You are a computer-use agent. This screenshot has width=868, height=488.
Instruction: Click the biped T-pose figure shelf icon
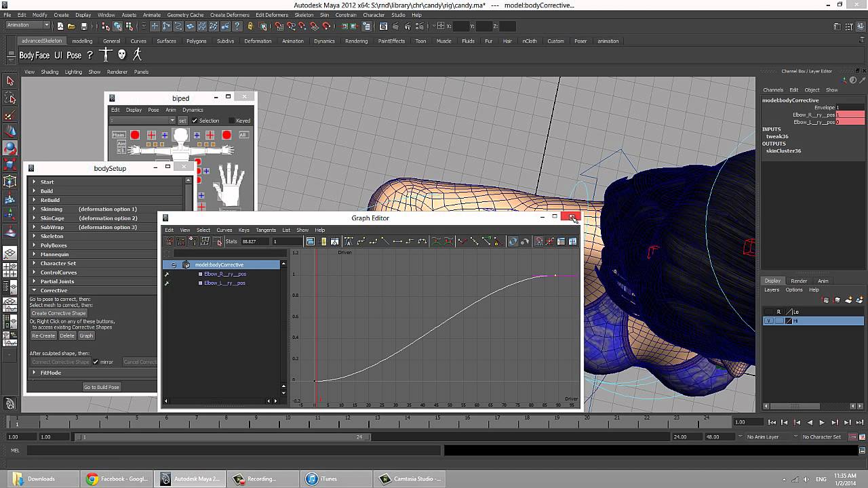pos(106,54)
